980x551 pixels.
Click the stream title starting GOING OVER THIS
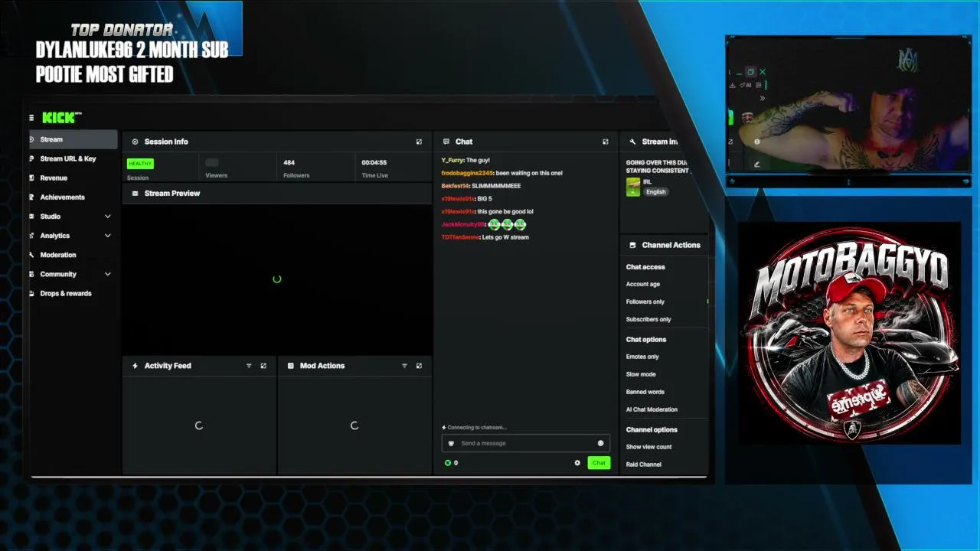pos(657,167)
